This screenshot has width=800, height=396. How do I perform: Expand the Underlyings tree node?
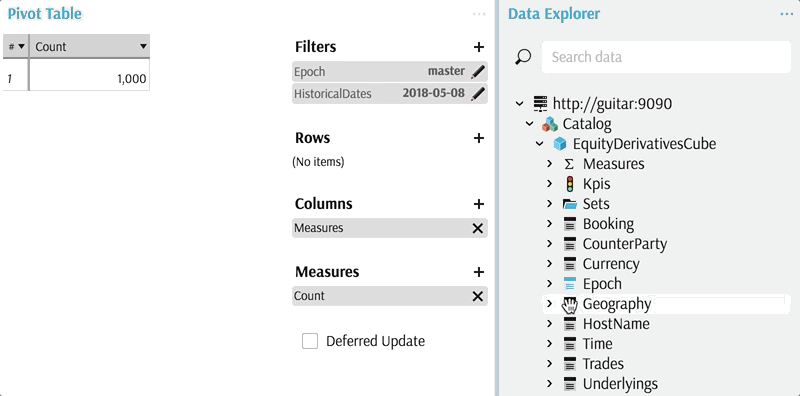point(549,384)
